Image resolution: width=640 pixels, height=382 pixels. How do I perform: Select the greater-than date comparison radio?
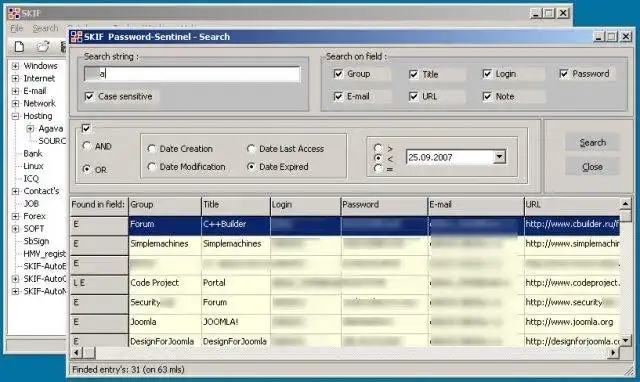(x=378, y=147)
